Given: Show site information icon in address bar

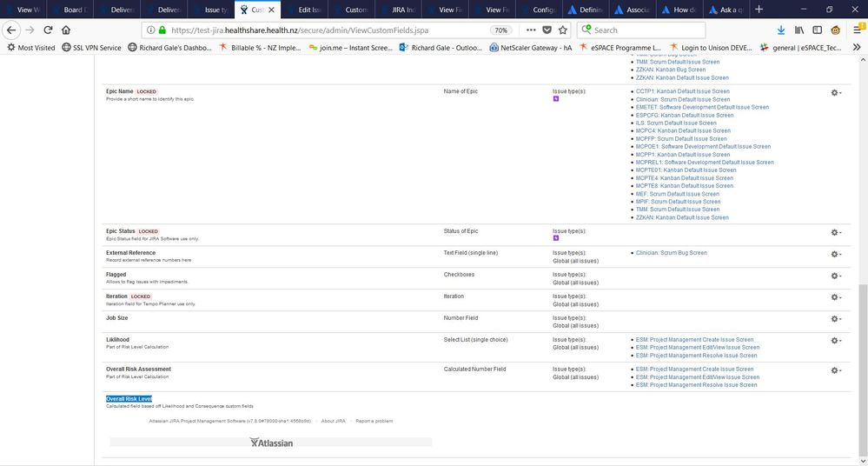Looking at the screenshot, I should (x=150, y=30).
